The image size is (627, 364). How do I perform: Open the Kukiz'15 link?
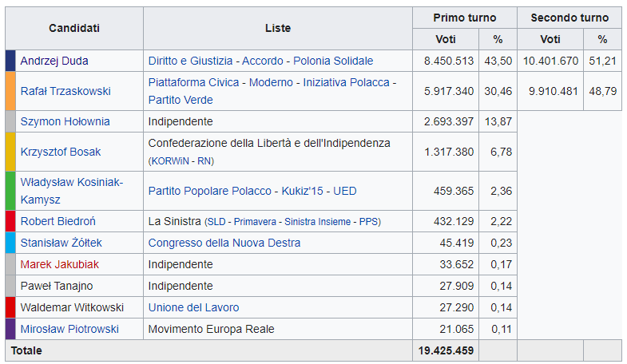click(302, 191)
